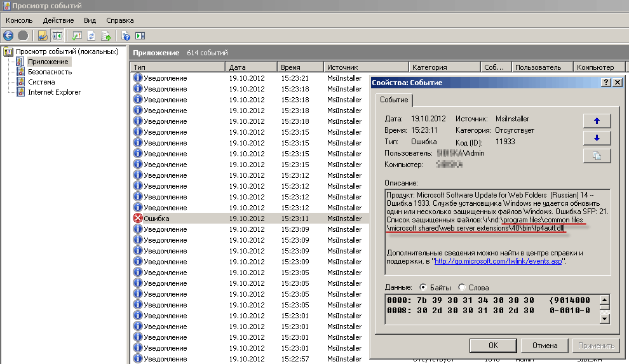Click the info icon in the 15:23:21 row
This screenshot has height=364, width=629.
(138, 78)
